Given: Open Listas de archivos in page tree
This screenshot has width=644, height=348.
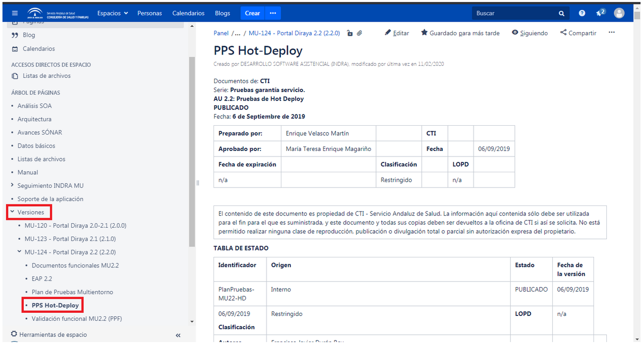Looking at the screenshot, I should pos(42,159).
